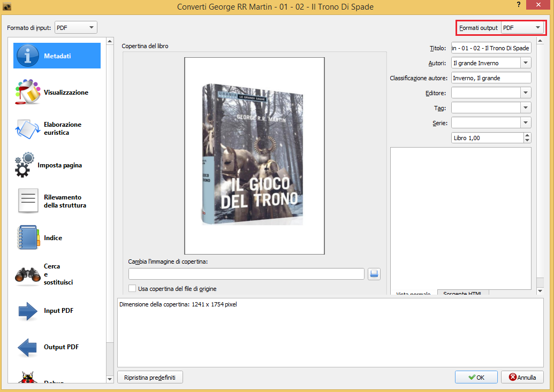Click the Rilevamento della struttura document icon
Image resolution: width=554 pixels, height=392 pixels.
pyautogui.click(x=28, y=201)
